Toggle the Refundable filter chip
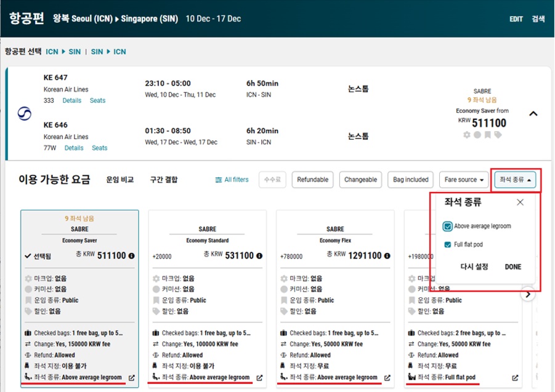 tap(312, 180)
